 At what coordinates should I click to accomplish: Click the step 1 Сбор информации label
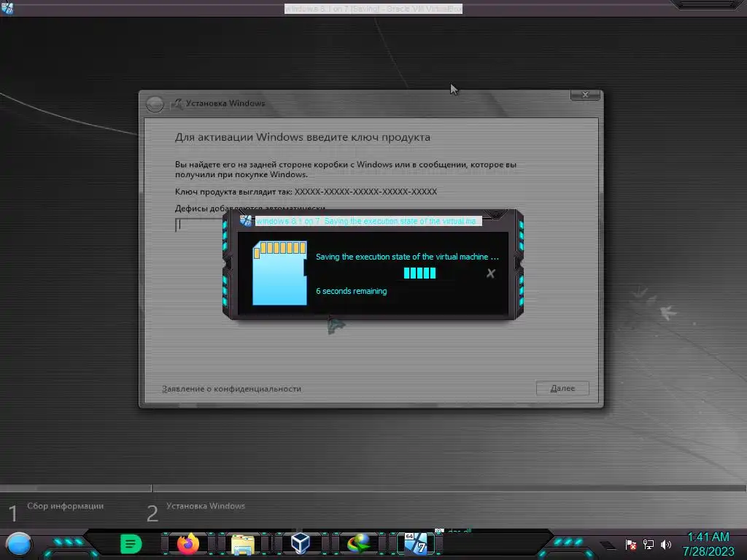tap(65, 506)
